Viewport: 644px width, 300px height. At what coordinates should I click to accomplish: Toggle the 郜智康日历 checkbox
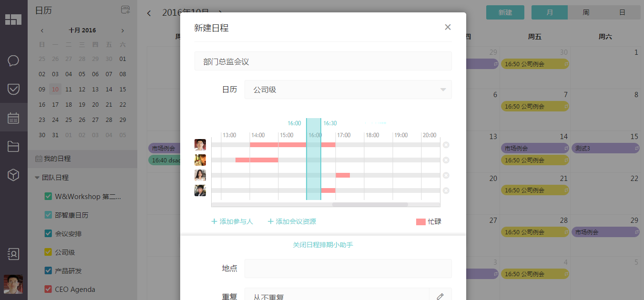pyautogui.click(x=48, y=215)
